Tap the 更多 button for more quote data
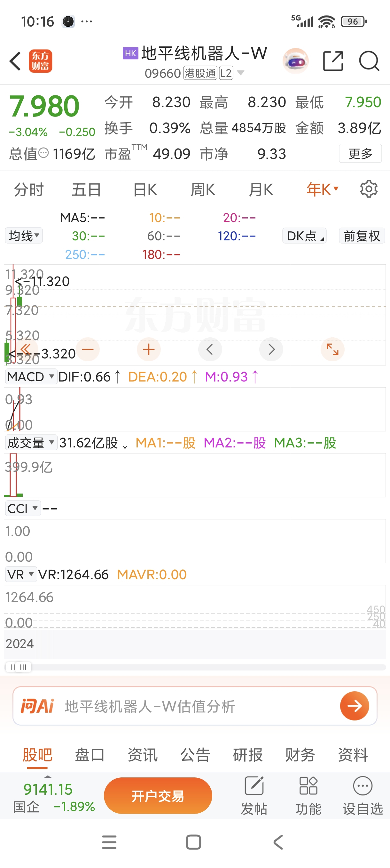Viewport: 390px width, 868px height. pos(360,153)
